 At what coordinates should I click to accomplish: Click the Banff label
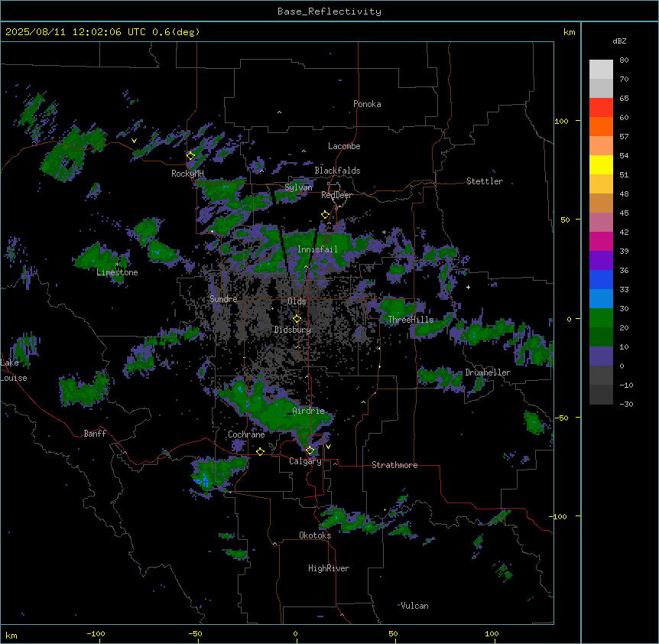(95, 434)
